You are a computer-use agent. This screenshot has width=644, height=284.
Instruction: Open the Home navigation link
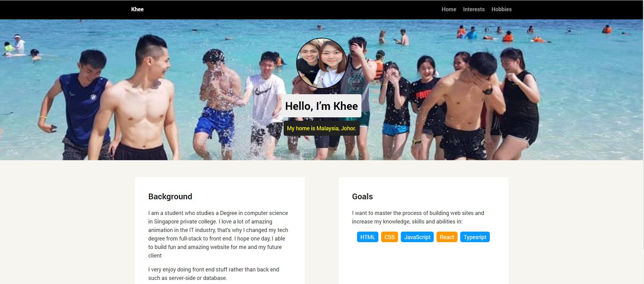tap(449, 9)
